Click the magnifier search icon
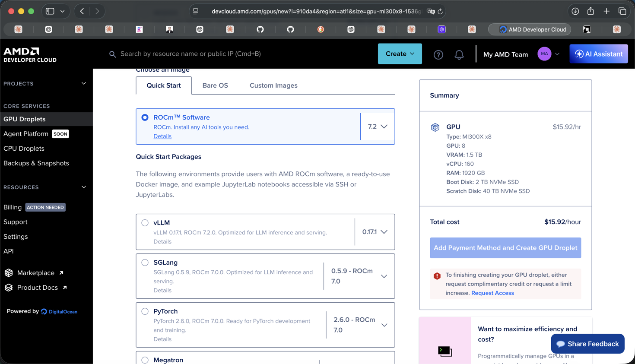The width and height of the screenshot is (635, 364). click(113, 54)
